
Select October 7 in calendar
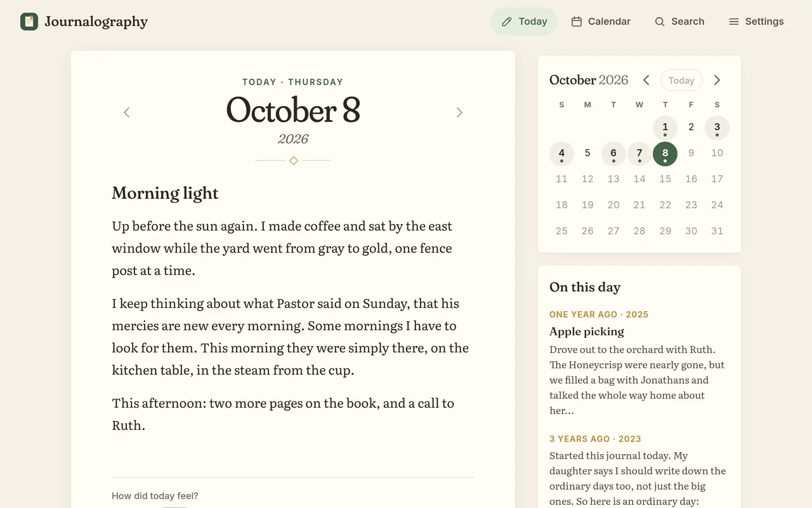[x=639, y=154]
